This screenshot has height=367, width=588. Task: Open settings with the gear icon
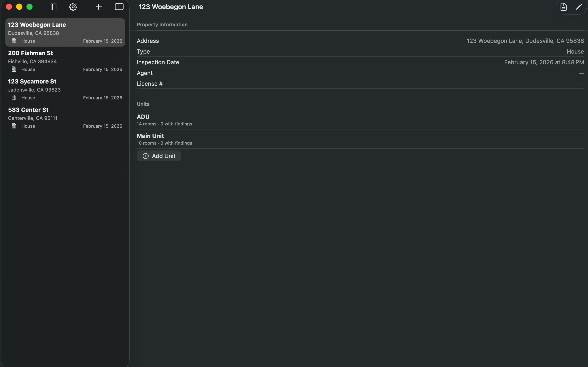coord(73,7)
